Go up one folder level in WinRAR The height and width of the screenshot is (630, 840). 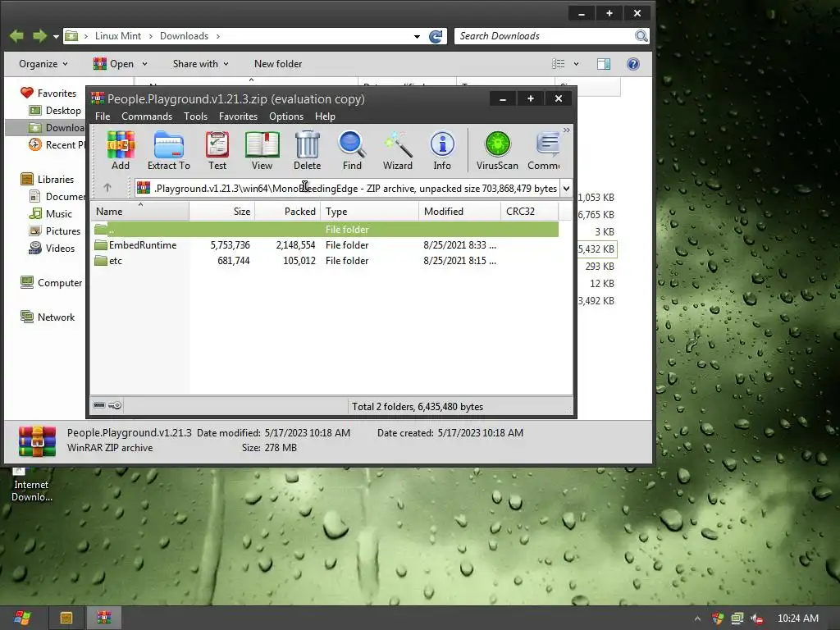pyautogui.click(x=107, y=188)
